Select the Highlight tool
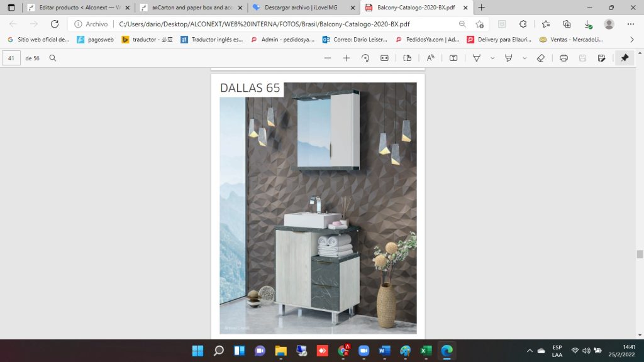This screenshot has height=362, width=644. click(x=508, y=58)
